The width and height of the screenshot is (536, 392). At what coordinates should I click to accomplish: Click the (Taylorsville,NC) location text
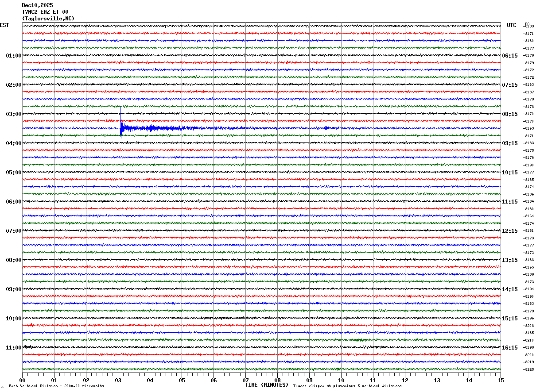tap(48, 19)
